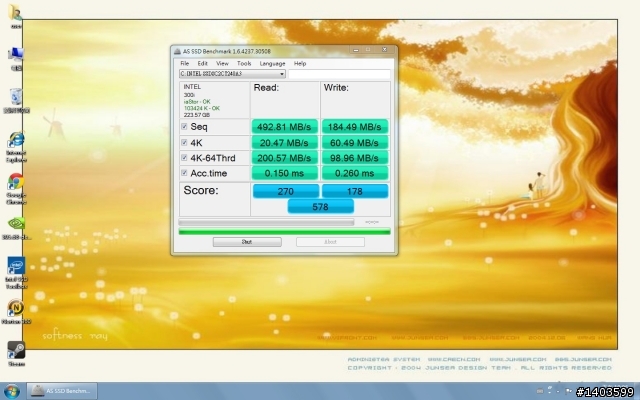Screen dimensions: 640x400
Task: Click the "Read:" column header
Action: pos(266,88)
